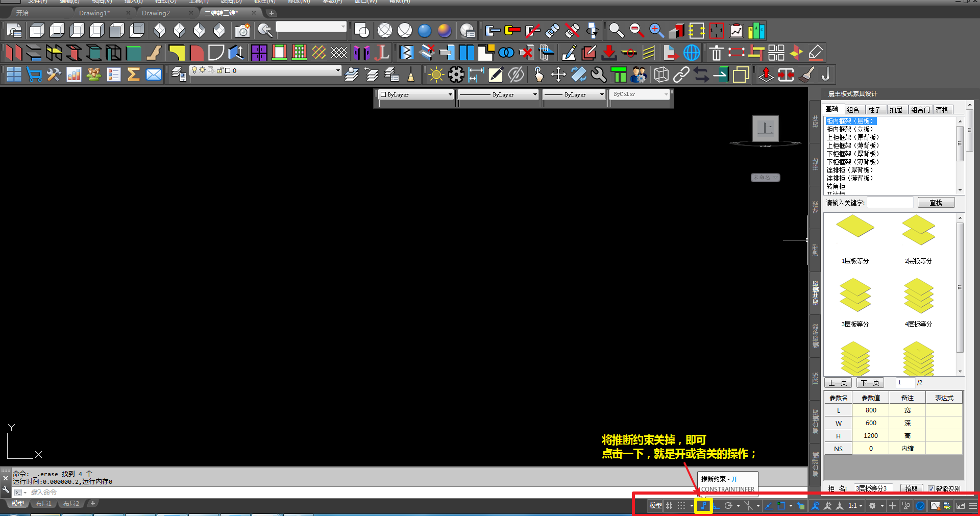Click the chain link icon
The width and height of the screenshot is (980, 516).
pyautogui.click(x=681, y=75)
